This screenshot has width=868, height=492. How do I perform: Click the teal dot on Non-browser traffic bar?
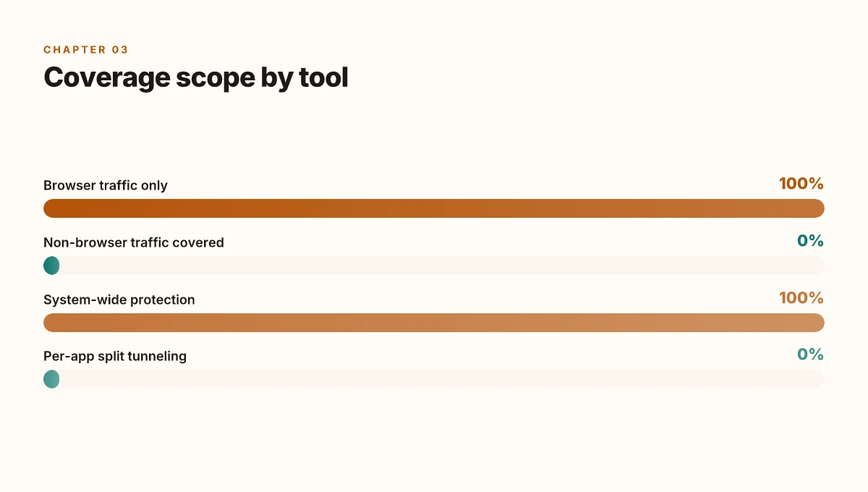(51, 266)
